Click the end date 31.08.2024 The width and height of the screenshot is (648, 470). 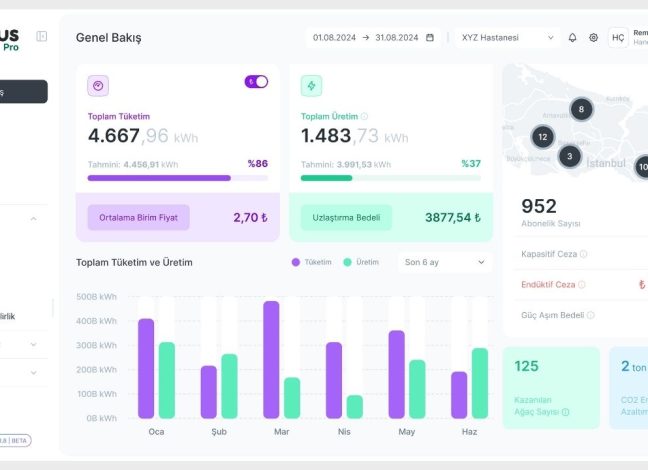click(x=397, y=38)
